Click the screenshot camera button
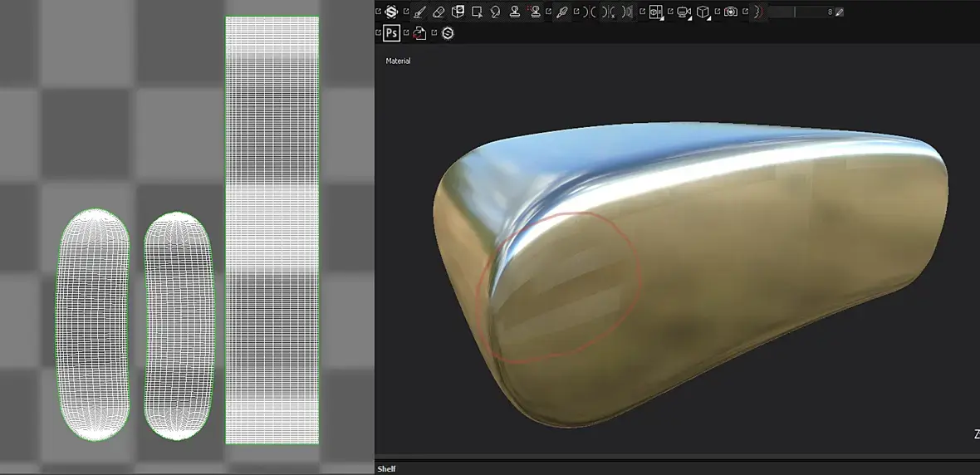The width and height of the screenshot is (980, 475). pyautogui.click(x=731, y=12)
